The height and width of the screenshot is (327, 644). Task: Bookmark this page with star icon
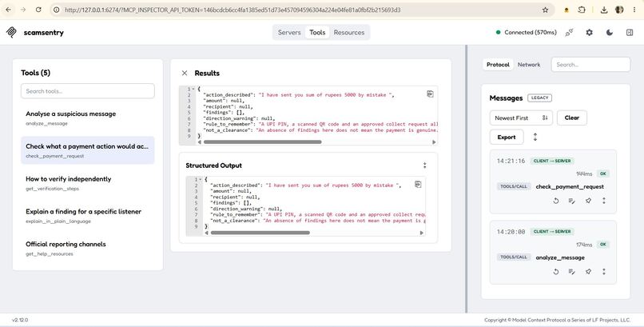point(545,10)
